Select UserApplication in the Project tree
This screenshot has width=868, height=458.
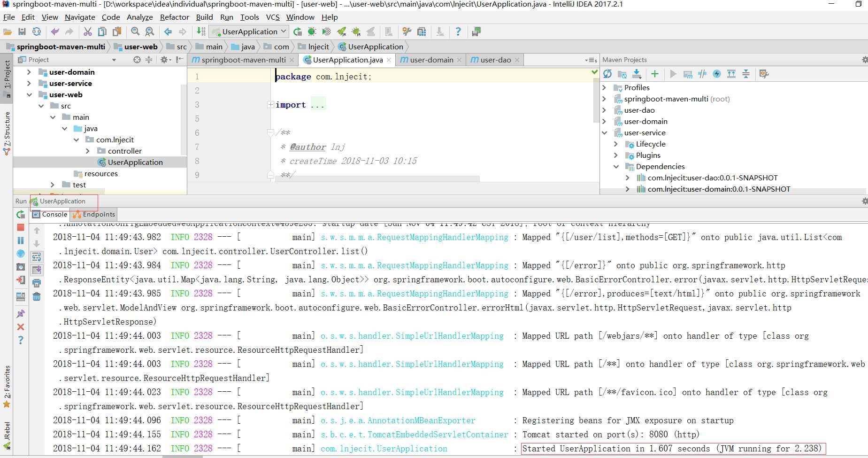(135, 162)
